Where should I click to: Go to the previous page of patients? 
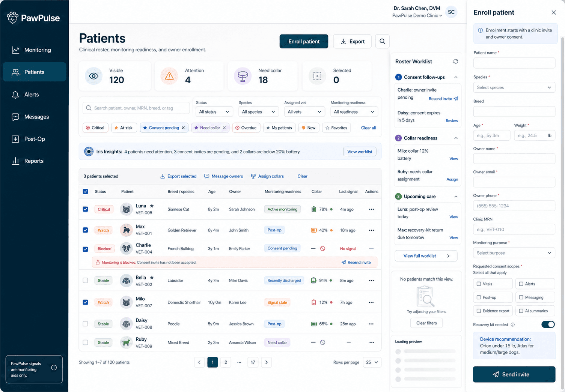199,362
